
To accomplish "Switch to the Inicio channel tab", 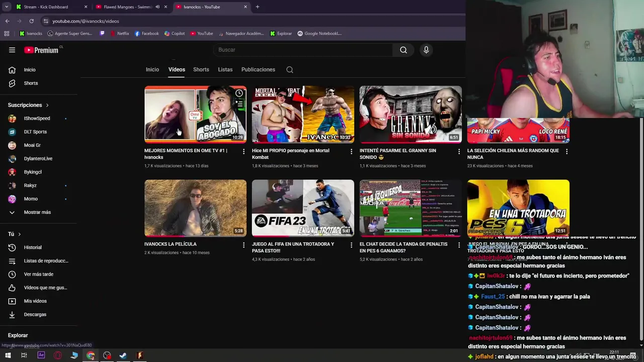I will pyautogui.click(x=152, y=70).
